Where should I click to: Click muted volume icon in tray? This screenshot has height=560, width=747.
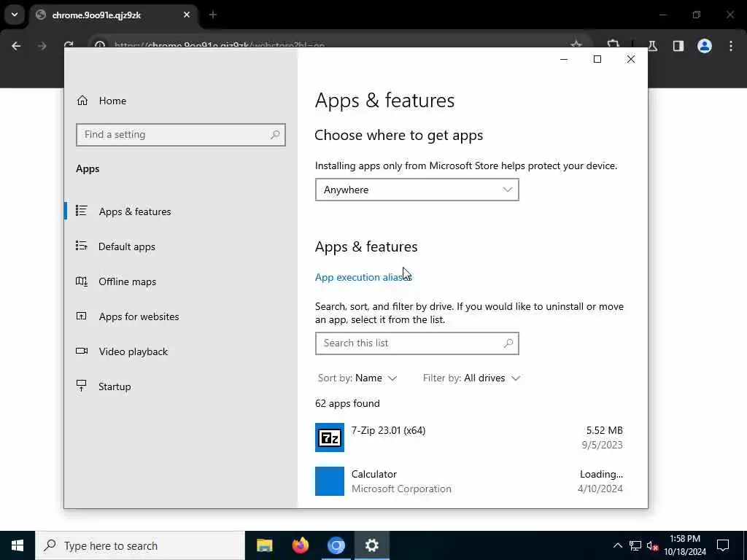click(652, 545)
